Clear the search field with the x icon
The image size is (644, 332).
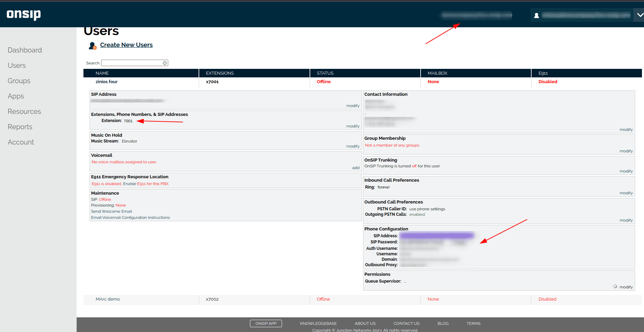[165, 63]
